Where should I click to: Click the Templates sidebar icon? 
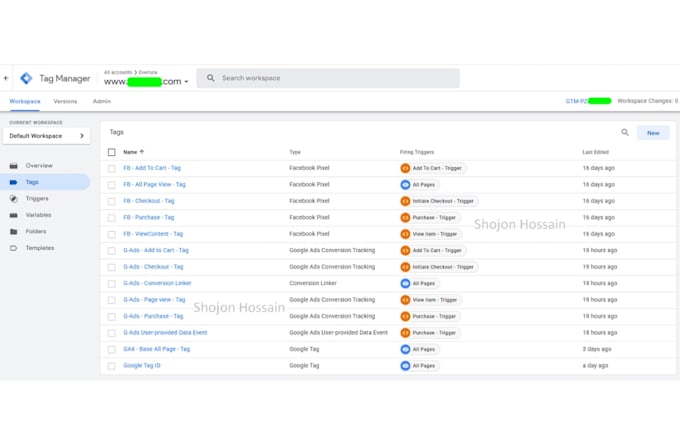click(x=14, y=248)
